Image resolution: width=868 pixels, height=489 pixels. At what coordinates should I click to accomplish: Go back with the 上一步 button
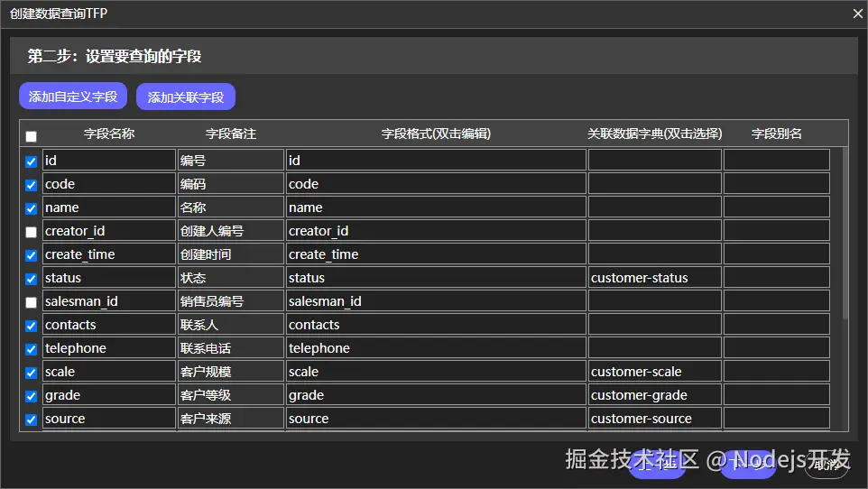[x=658, y=464]
